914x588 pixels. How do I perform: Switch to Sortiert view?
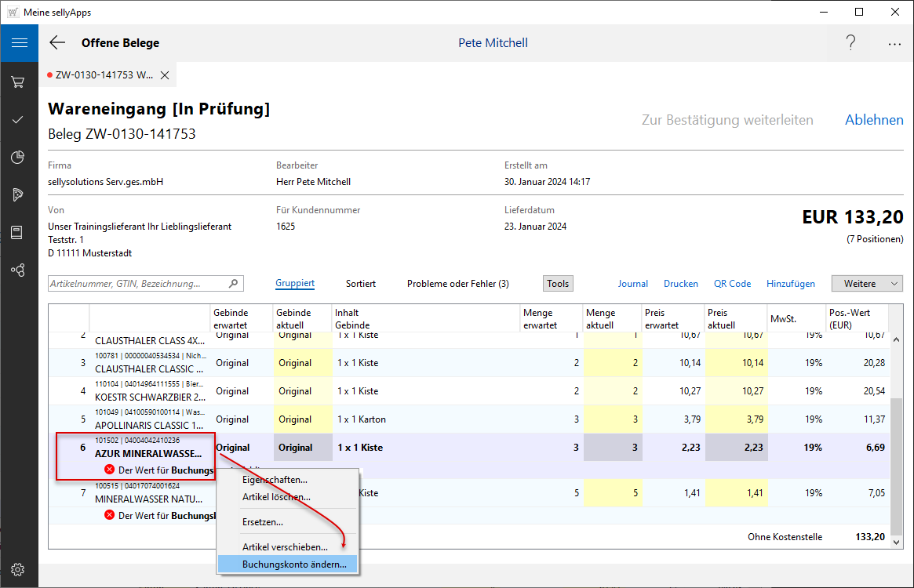[360, 284]
